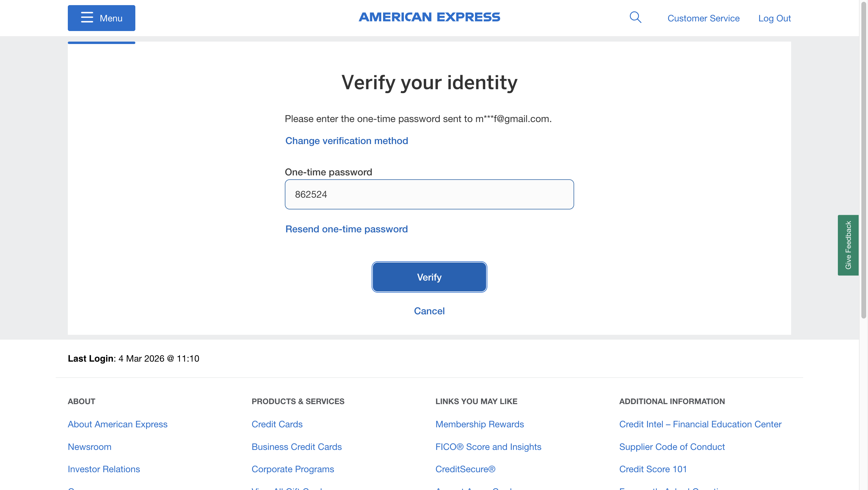
Task: Click Resend one-time password
Action: [x=346, y=229]
